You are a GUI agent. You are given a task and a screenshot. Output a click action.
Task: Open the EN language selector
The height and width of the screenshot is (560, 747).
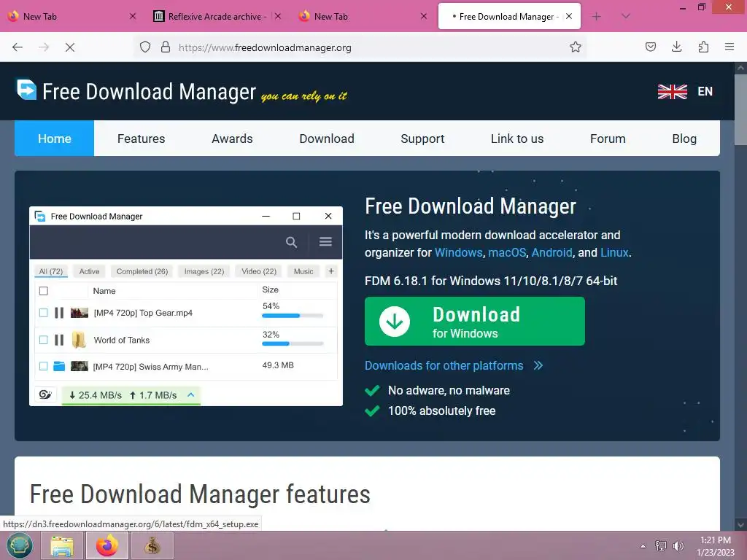[705, 91]
